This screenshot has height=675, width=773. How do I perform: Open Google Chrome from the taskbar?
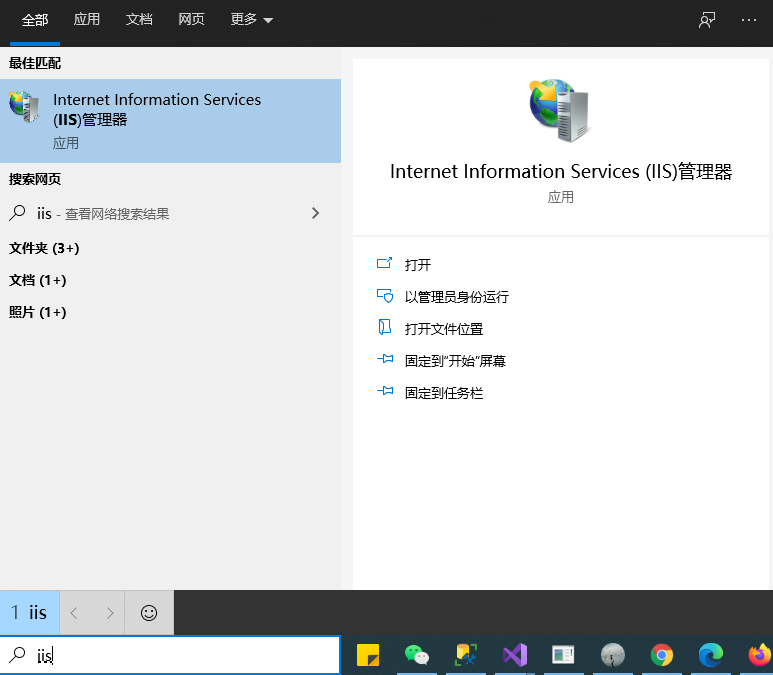(x=662, y=655)
